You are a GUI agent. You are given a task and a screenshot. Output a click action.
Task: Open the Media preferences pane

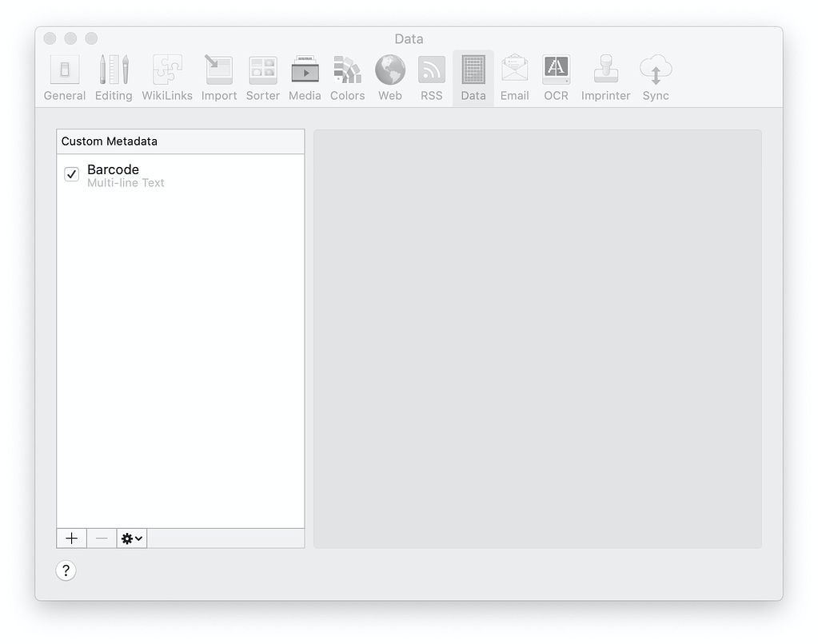(304, 76)
